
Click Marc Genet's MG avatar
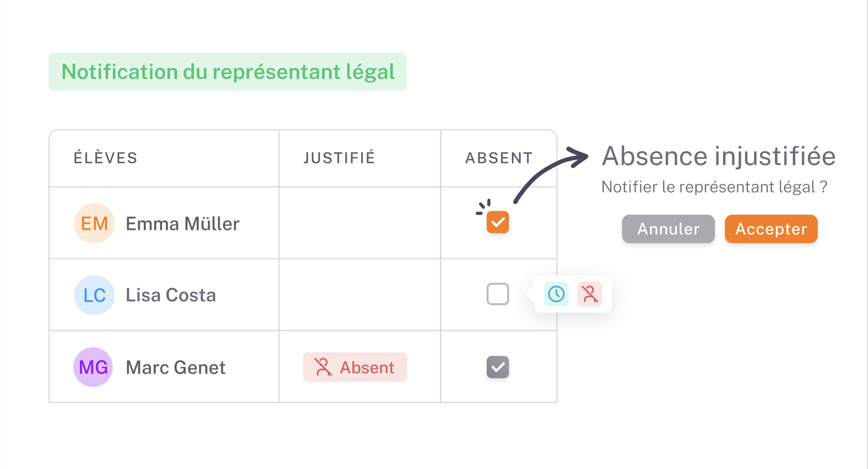93,367
